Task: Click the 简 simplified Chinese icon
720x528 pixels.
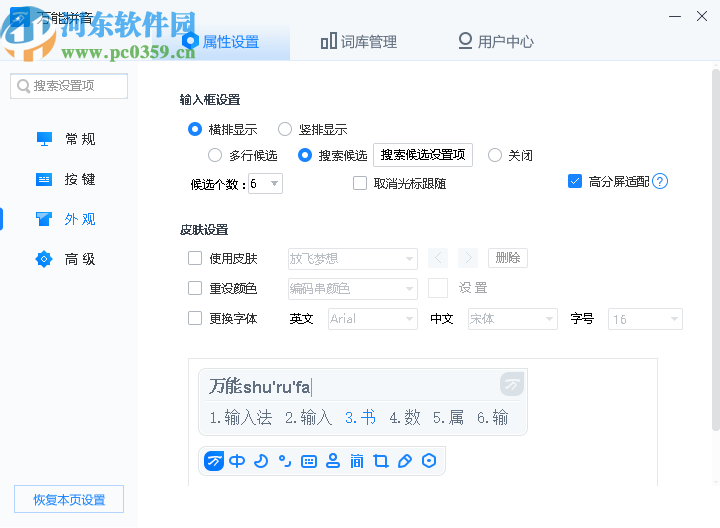Action: (x=357, y=461)
